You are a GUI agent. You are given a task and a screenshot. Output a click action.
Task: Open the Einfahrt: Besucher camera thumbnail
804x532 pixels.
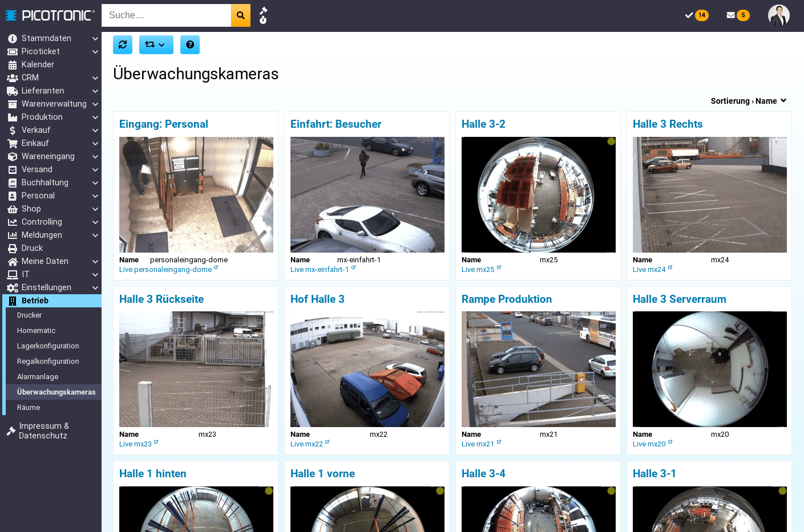(367, 194)
